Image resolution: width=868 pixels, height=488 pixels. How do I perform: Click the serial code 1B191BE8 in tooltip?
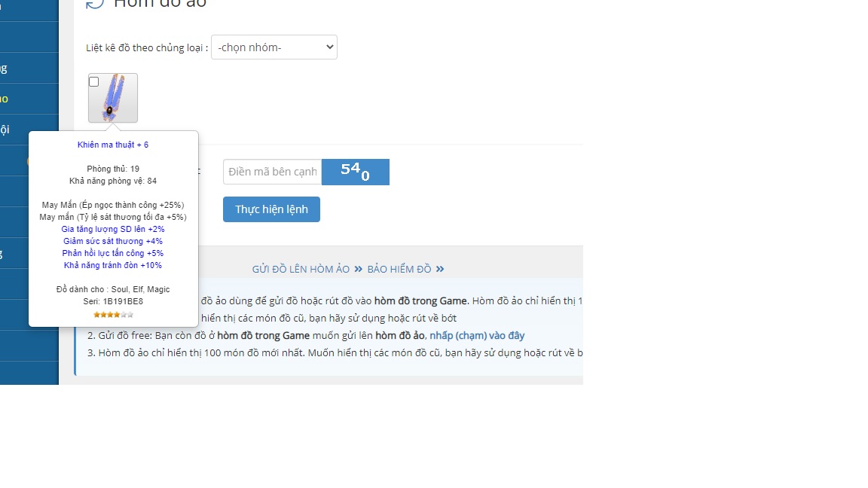(x=123, y=301)
